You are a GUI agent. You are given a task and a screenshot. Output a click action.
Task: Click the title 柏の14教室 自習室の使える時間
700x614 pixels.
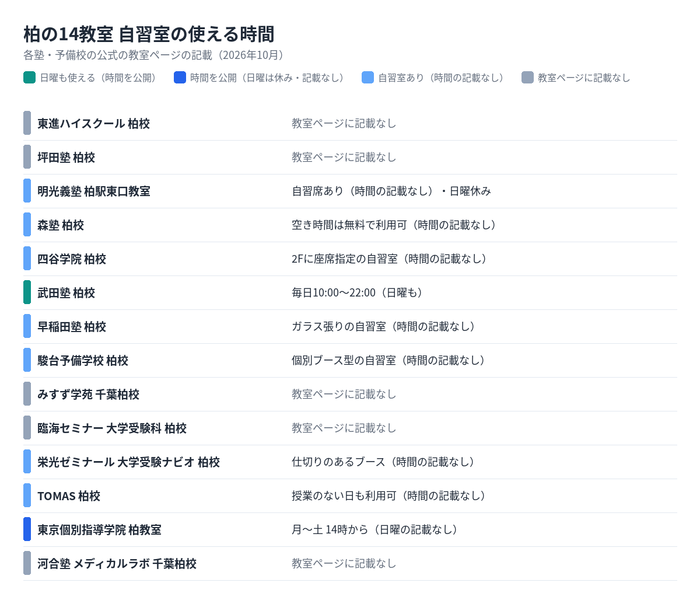pyautogui.click(x=149, y=34)
